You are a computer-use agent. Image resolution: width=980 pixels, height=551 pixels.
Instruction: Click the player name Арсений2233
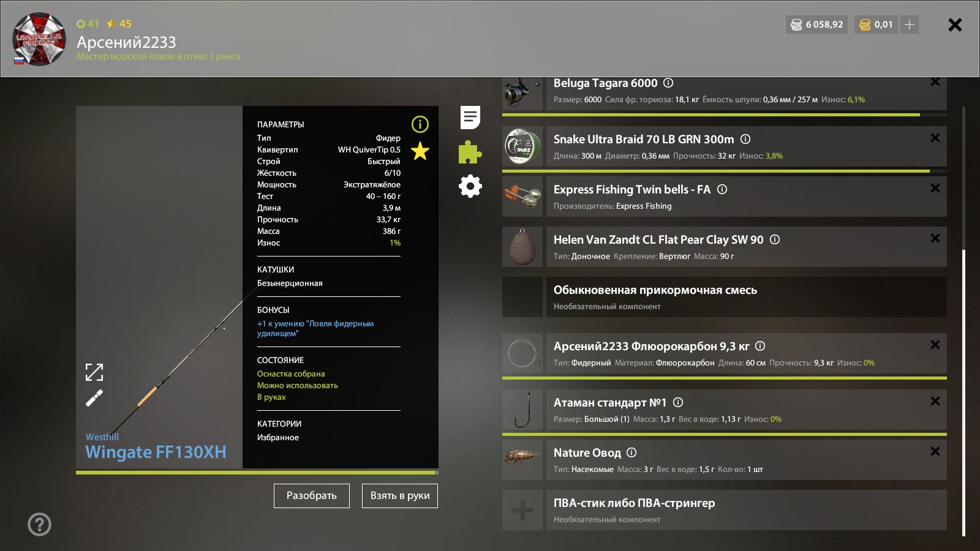pyautogui.click(x=126, y=42)
